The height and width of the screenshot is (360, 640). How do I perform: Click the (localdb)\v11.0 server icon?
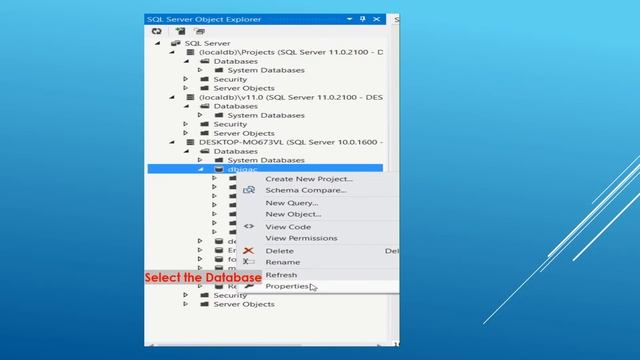click(x=190, y=97)
